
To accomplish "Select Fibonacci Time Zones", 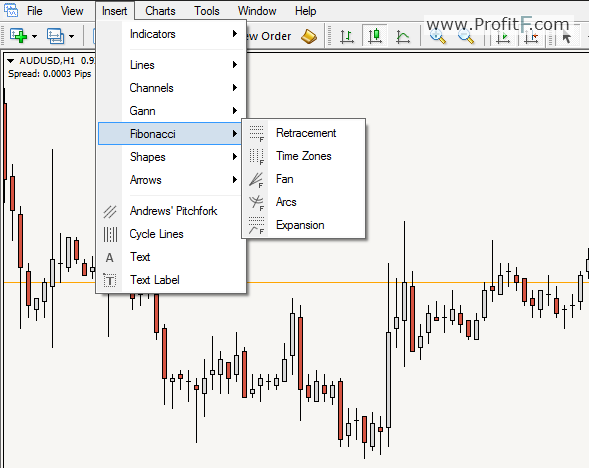I will (x=304, y=156).
